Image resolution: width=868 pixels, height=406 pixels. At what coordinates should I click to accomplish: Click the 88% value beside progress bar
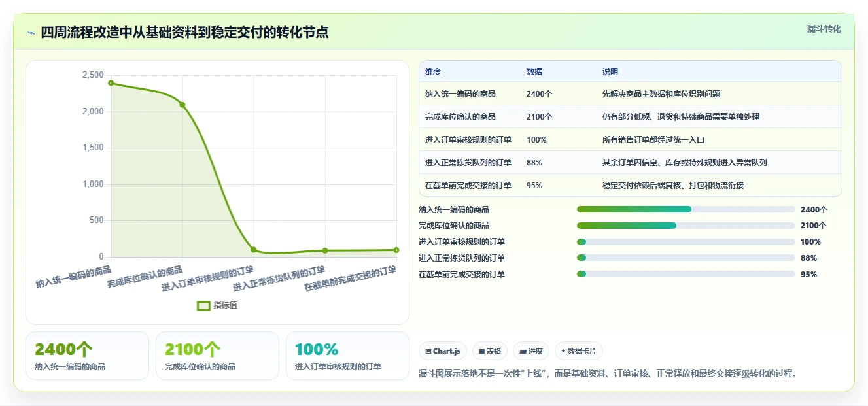click(x=808, y=258)
